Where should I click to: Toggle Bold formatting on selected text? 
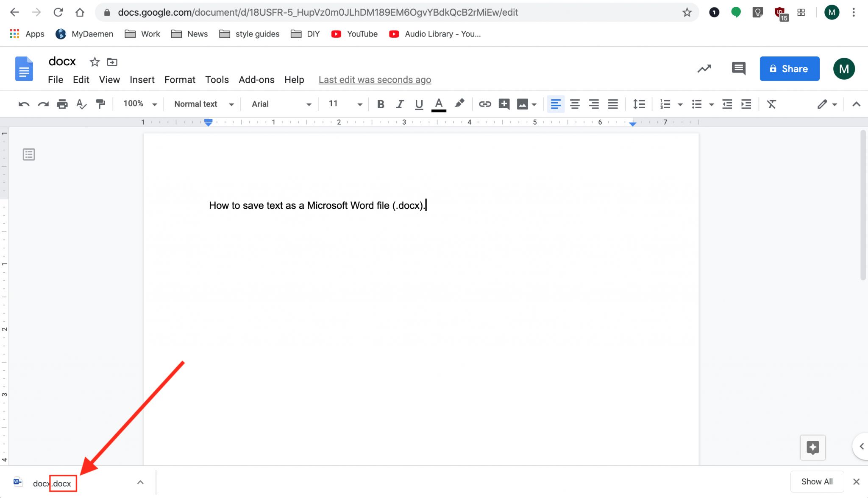point(380,104)
